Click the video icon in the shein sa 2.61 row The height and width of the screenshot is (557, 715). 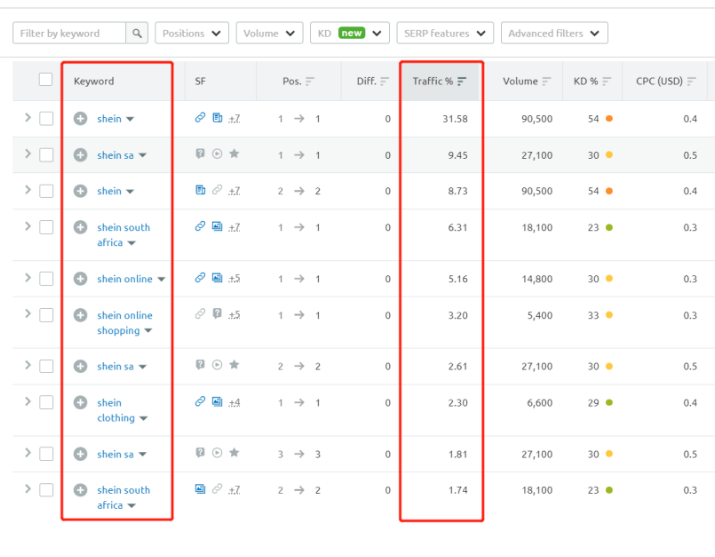[217, 365]
